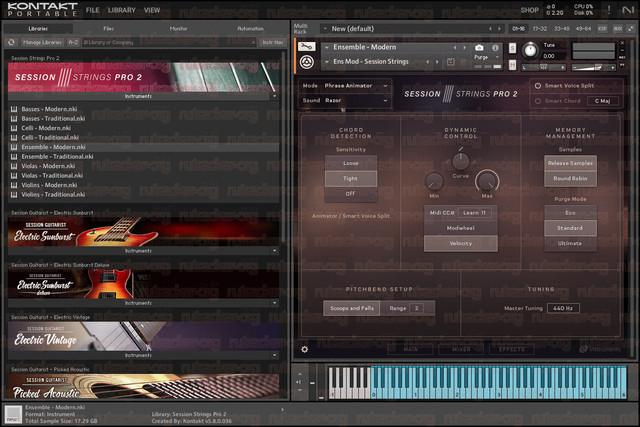Switch to the Automation tab
The image size is (640, 427).
point(250,29)
